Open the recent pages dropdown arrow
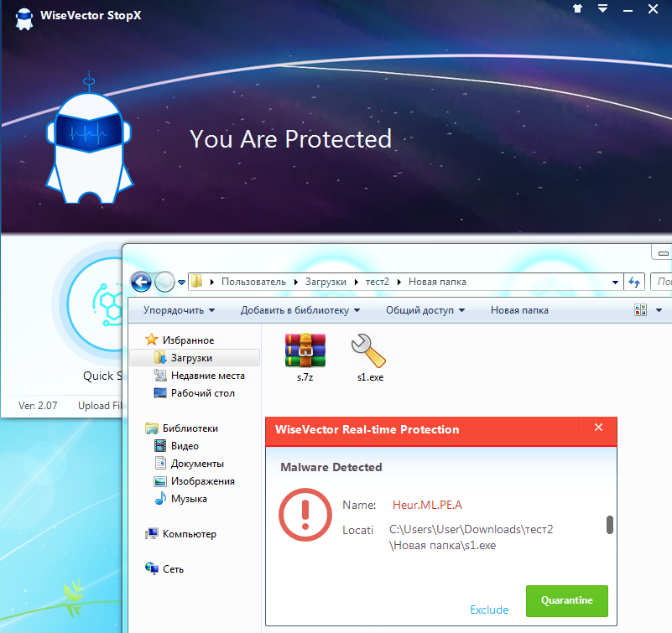 tap(182, 283)
